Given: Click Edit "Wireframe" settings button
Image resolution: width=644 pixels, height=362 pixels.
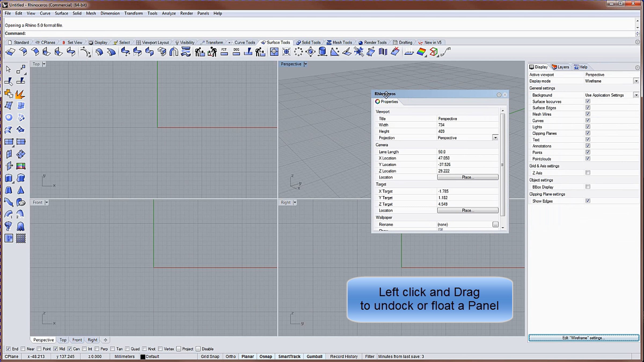Looking at the screenshot, I should (584, 338).
